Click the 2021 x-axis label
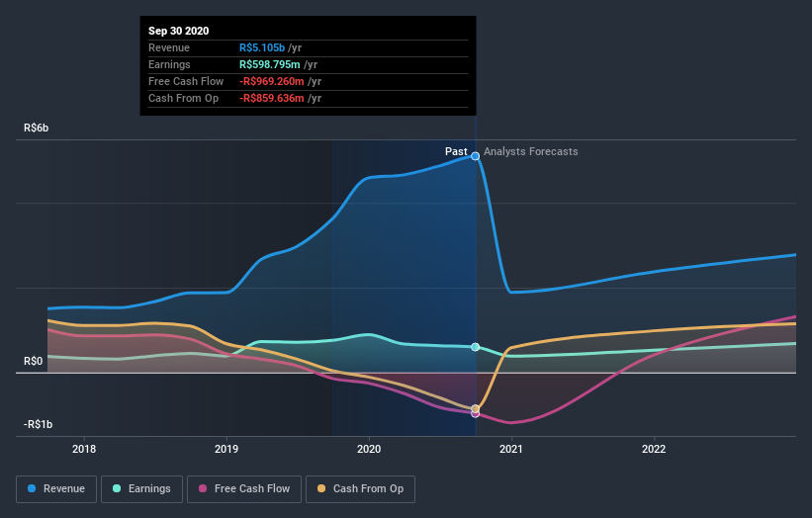The height and width of the screenshot is (518, 812). coord(511,449)
